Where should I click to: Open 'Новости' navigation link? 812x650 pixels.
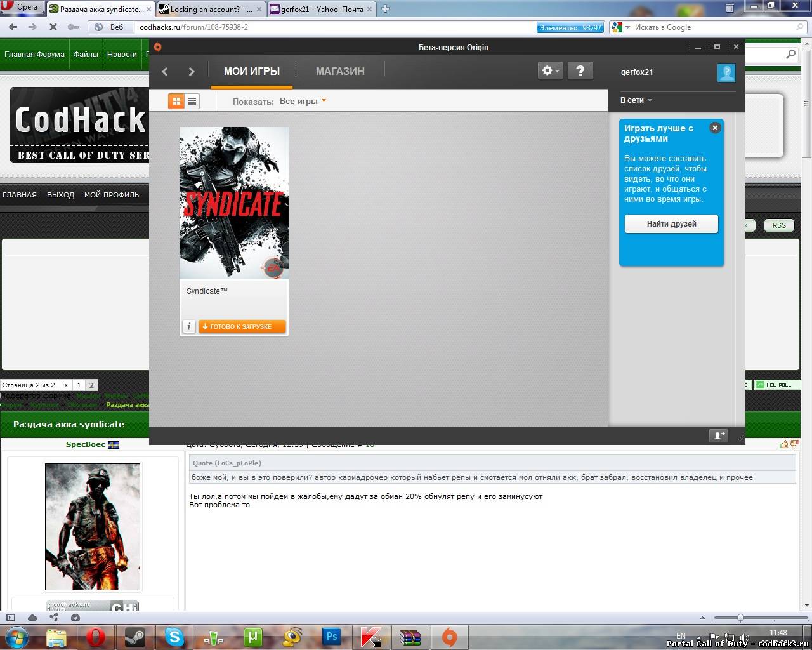(x=122, y=55)
